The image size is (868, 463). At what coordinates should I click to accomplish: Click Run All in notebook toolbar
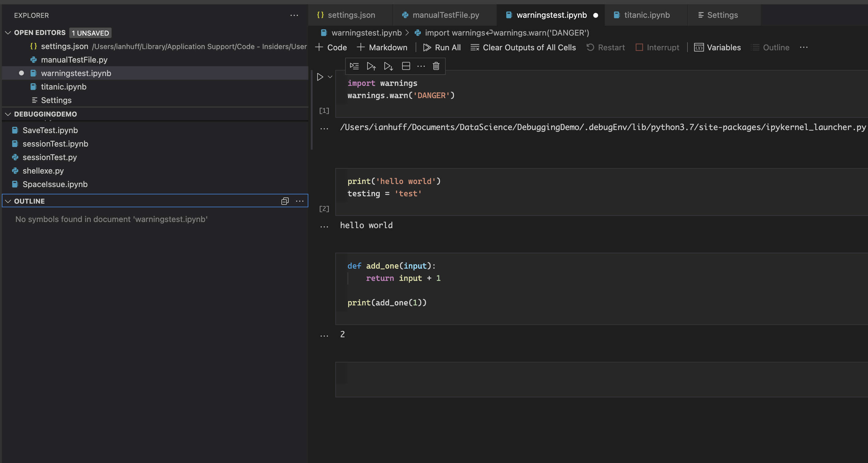[x=442, y=48]
